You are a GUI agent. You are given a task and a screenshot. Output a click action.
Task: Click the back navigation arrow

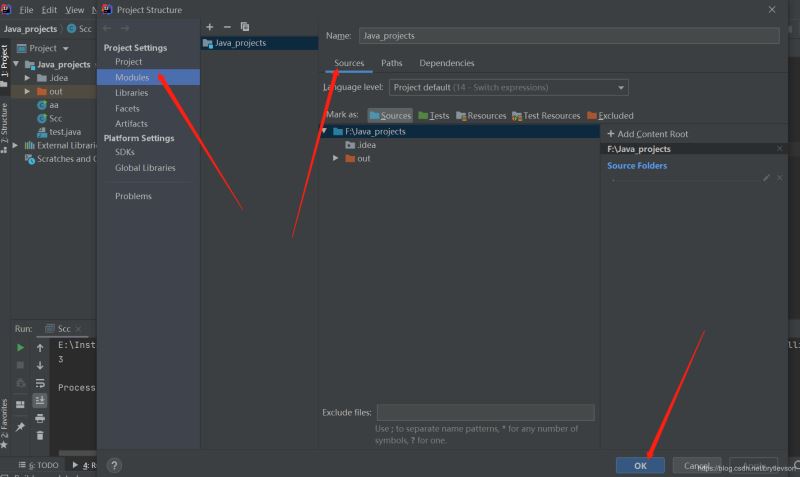coord(107,28)
